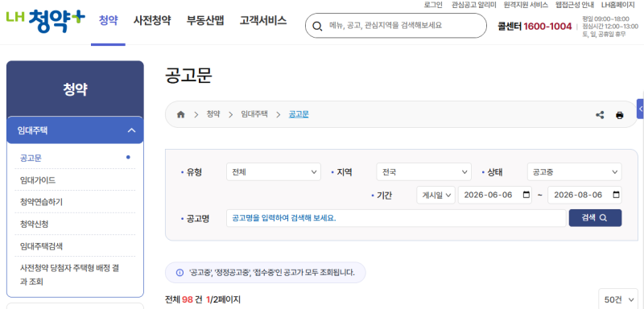Select 임대가이드 in the sidebar
This screenshot has width=644, height=309.
click(38, 180)
